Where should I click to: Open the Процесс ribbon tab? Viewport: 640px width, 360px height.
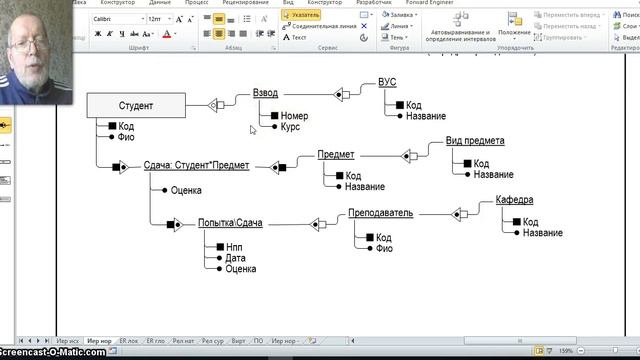click(x=196, y=2)
